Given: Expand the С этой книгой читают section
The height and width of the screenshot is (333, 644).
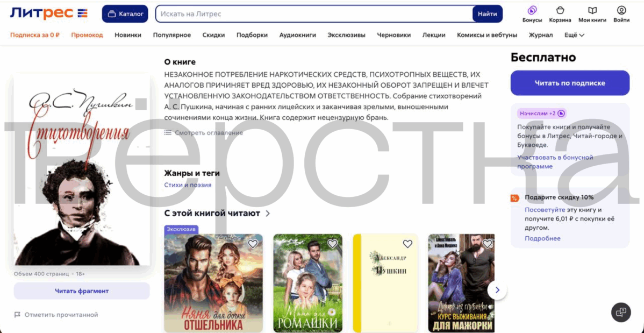Looking at the screenshot, I should pyautogui.click(x=268, y=214).
